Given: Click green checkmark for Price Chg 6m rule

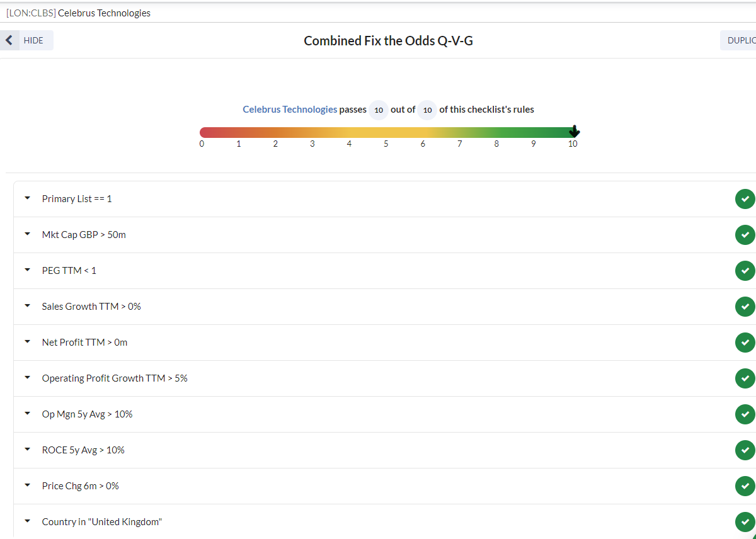Looking at the screenshot, I should (x=745, y=486).
